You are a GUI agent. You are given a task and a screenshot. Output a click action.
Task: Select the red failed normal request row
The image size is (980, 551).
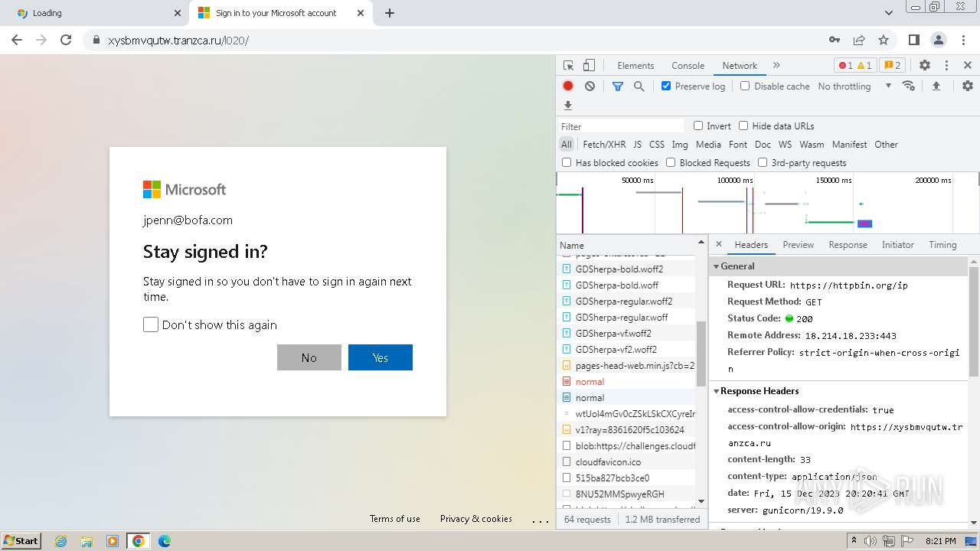[626, 382]
